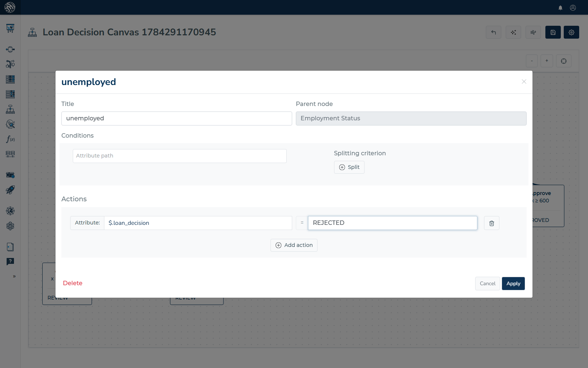588x368 pixels.
Task: Click the equals operator box
Action: (x=302, y=223)
